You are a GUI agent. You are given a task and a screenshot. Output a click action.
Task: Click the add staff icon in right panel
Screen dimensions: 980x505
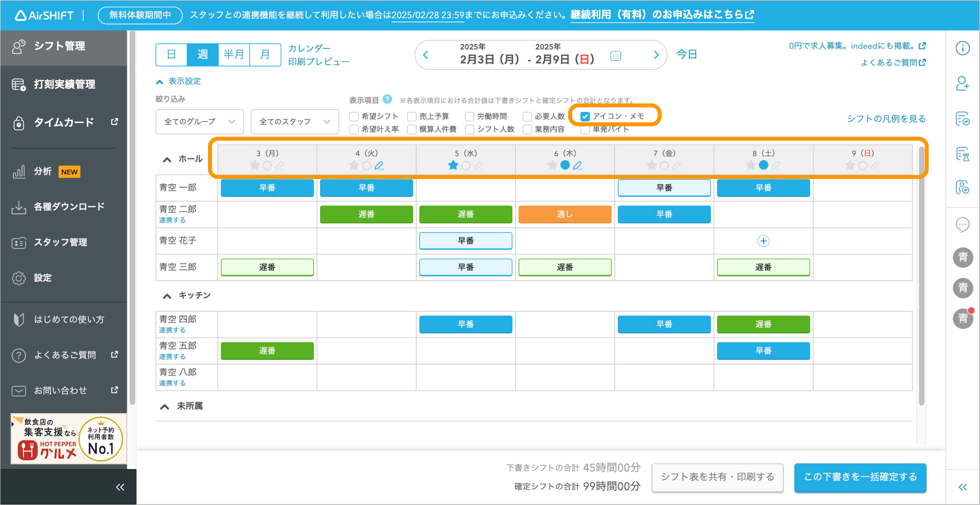pos(962,83)
